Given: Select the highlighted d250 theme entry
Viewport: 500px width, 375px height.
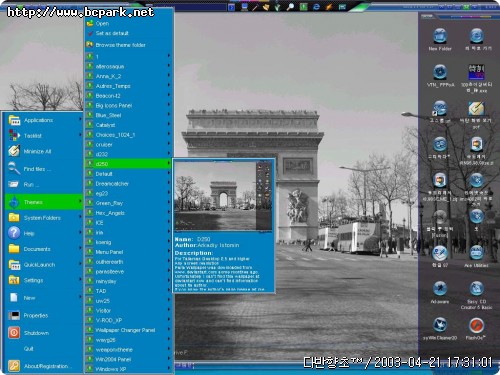Looking at the screenshot, I should [x=128, y=164].
